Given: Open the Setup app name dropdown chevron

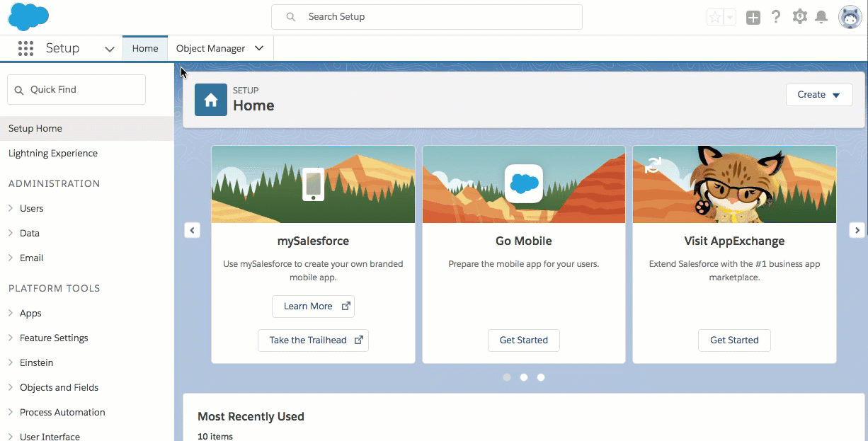Looking at the screenshot, I should click(x=109, y=49).
